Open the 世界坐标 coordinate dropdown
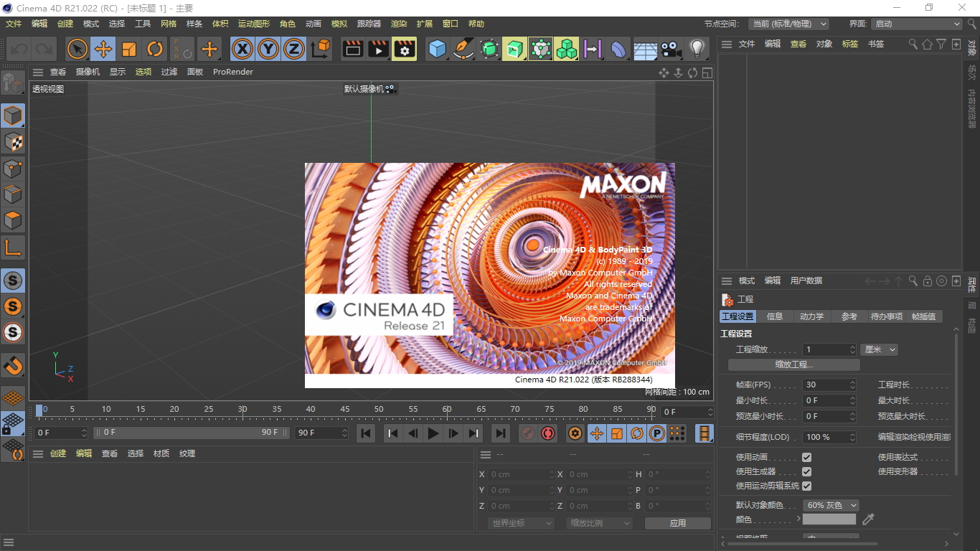The image size is (980, 551). point(522,523)
